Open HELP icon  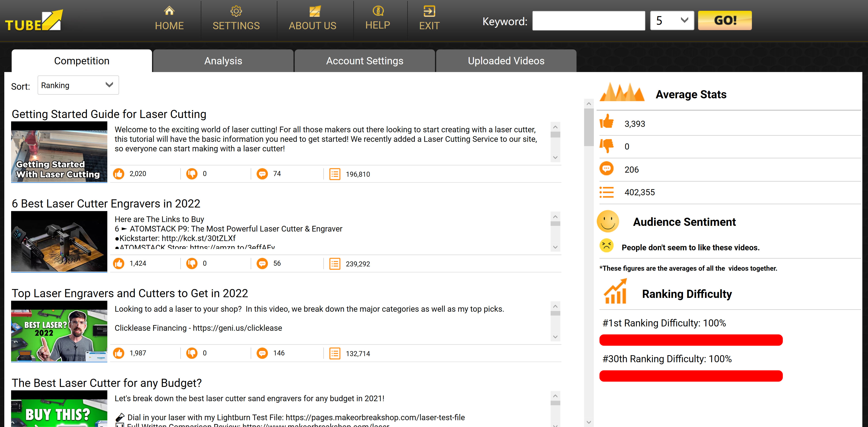pyautogui.click(x=378, y=11)
